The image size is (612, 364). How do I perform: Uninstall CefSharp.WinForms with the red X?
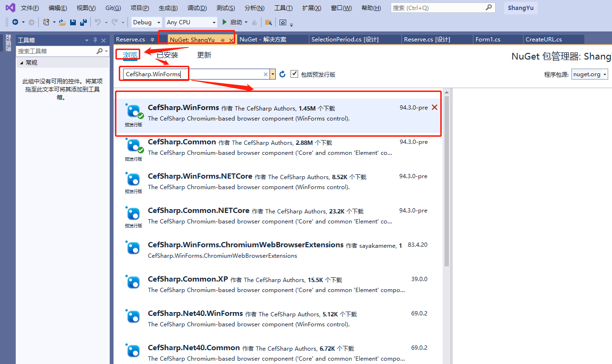pos(434,107)
